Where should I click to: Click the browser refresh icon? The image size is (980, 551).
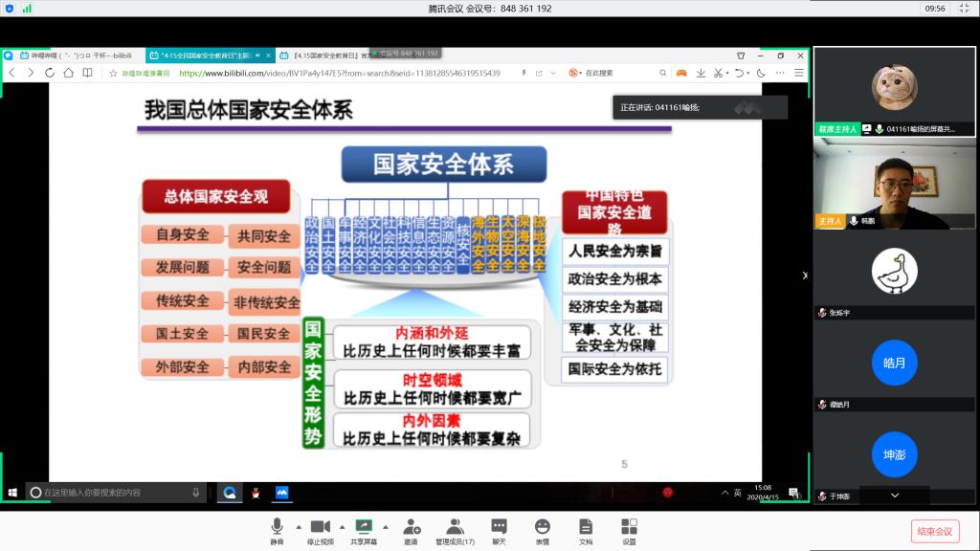click(49, 73)
